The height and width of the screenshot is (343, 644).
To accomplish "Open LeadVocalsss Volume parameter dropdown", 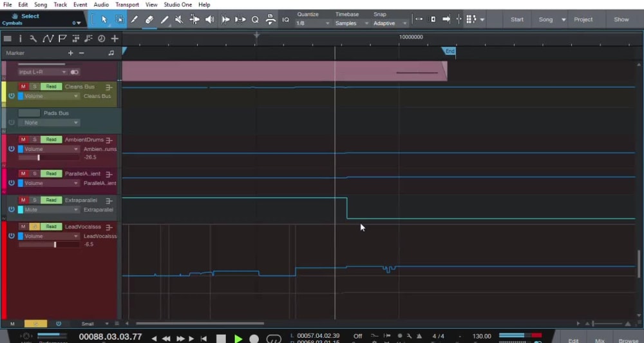I will point(52,236).
